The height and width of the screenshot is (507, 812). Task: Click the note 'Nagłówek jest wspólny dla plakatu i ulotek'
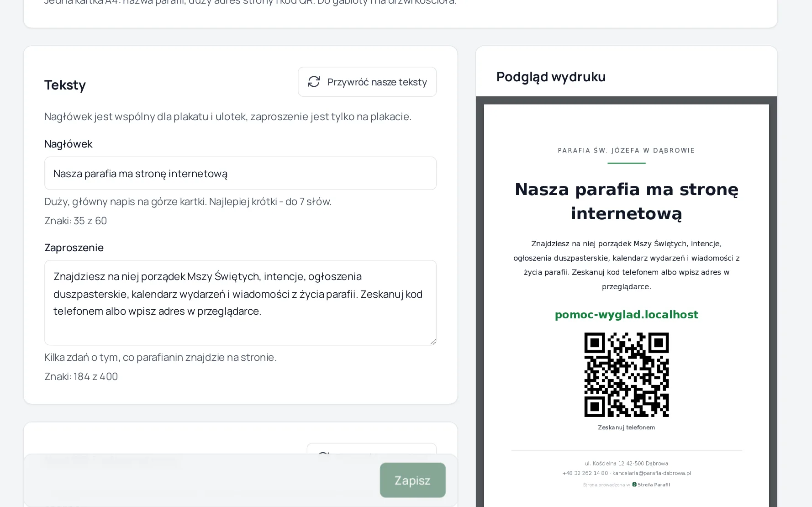228,116
